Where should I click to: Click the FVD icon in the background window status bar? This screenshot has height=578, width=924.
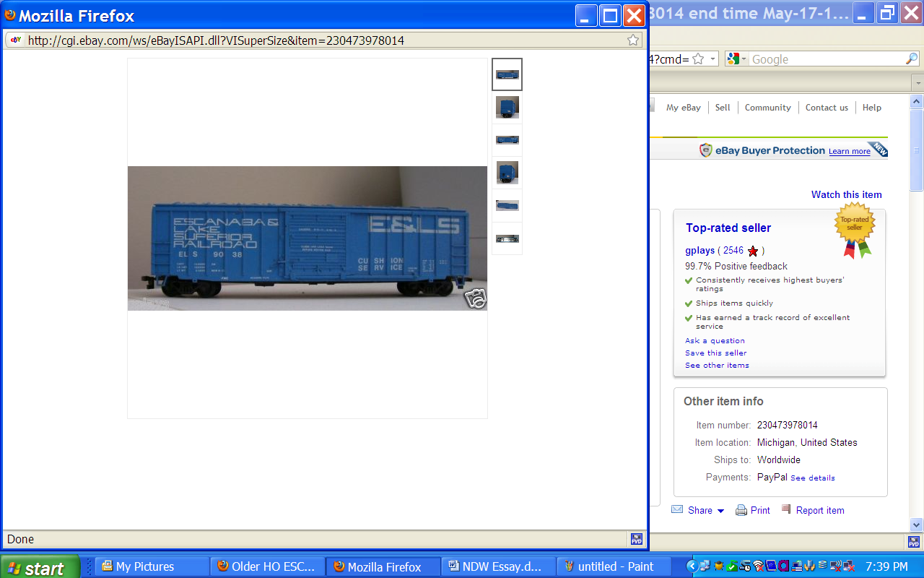coord(913,541)
